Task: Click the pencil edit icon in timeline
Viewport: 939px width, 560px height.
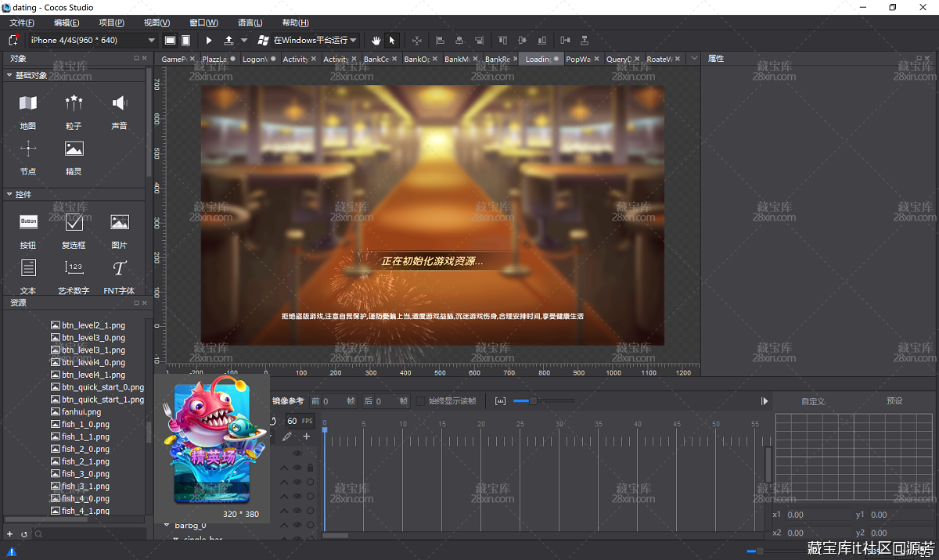Action: pos(287,436)
